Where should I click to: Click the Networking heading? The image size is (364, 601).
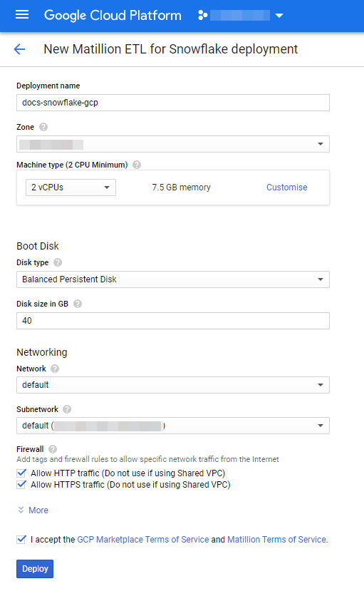click(x=42, y=352)
